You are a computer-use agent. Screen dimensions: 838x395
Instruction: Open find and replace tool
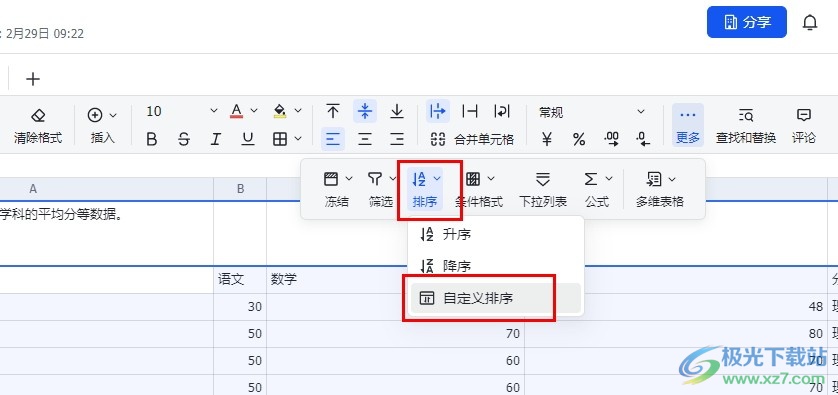(746, 125)
